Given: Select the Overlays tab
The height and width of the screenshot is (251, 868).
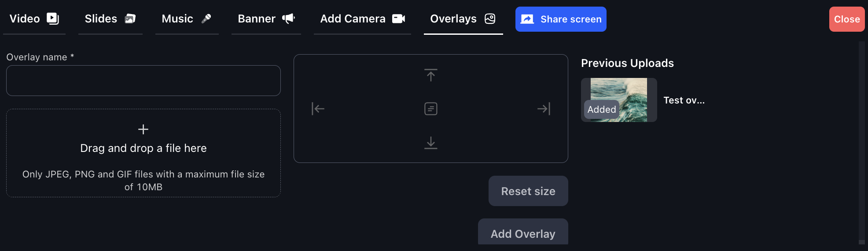Looking at the screenshot, I should point(463,19).
